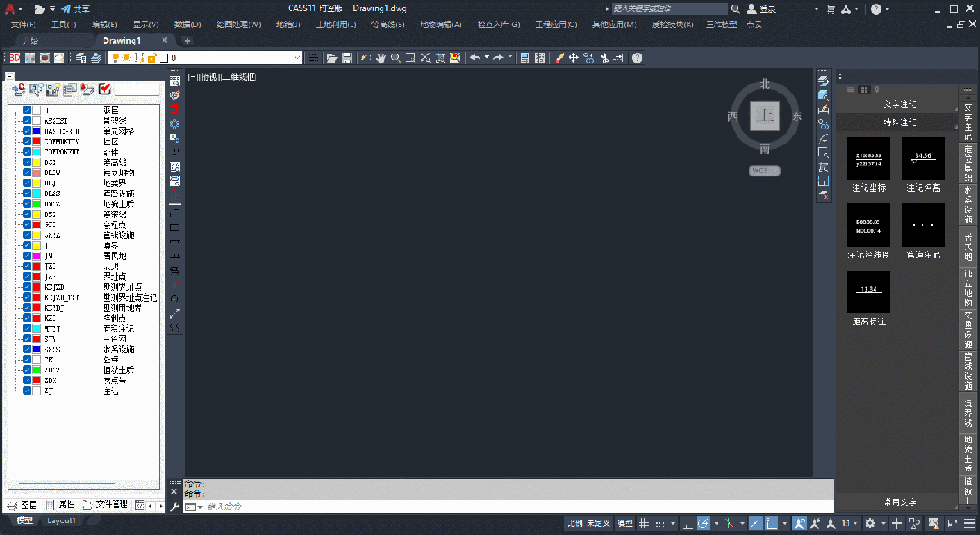Open the 工程应用(C) menu
The height and width of the screenshot is (535, 980).
556,25
